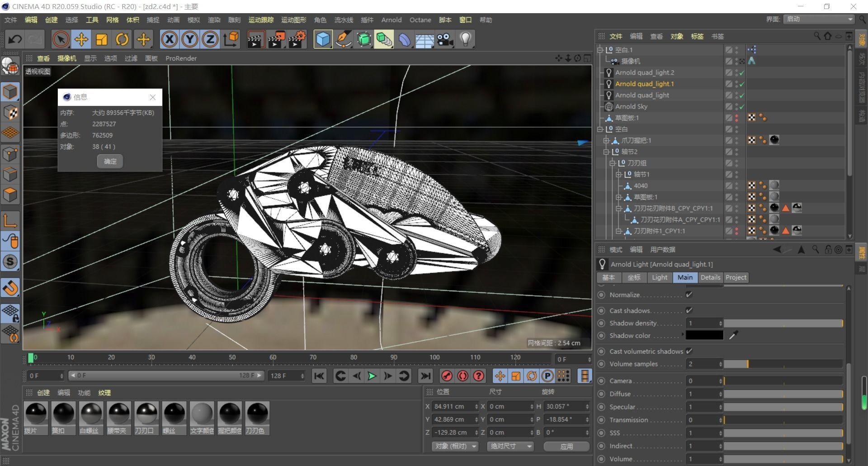Click the black Shadow color swatch

[704, 335]
